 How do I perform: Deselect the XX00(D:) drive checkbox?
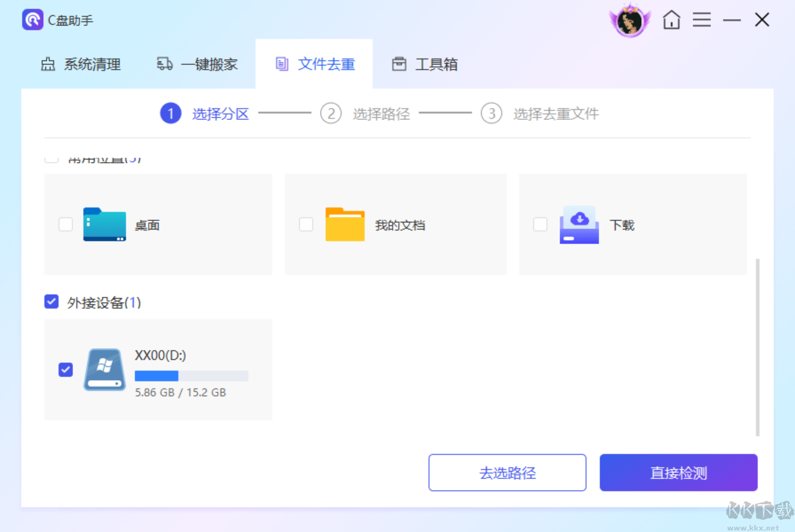(x=65, y=369)
